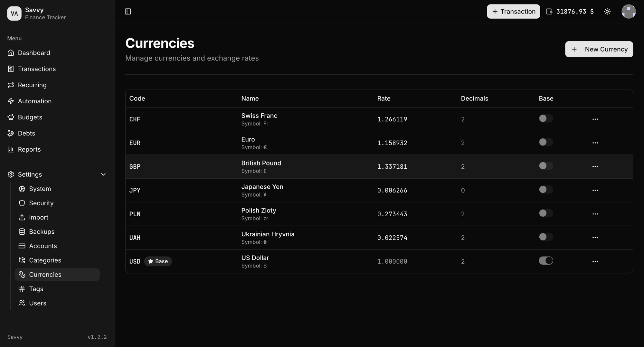Click the rate value 0.273443
This screenshot has height=347, width=644.
[x=392, y=214]
